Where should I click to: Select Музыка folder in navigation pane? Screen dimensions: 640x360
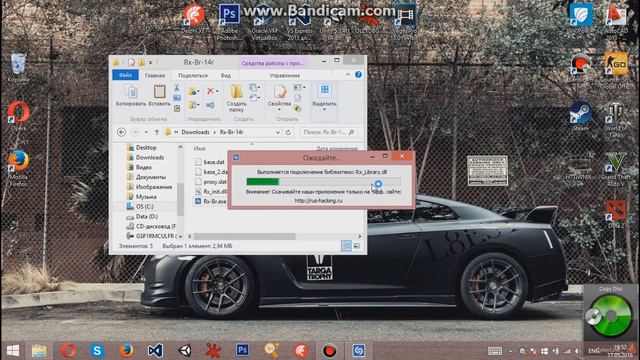[x=141, y=197]
